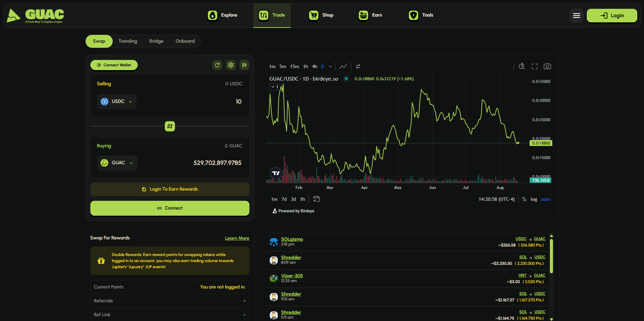
Task: Open the chart style line icon
Action: pyautogui.click(x=343, y=66)
